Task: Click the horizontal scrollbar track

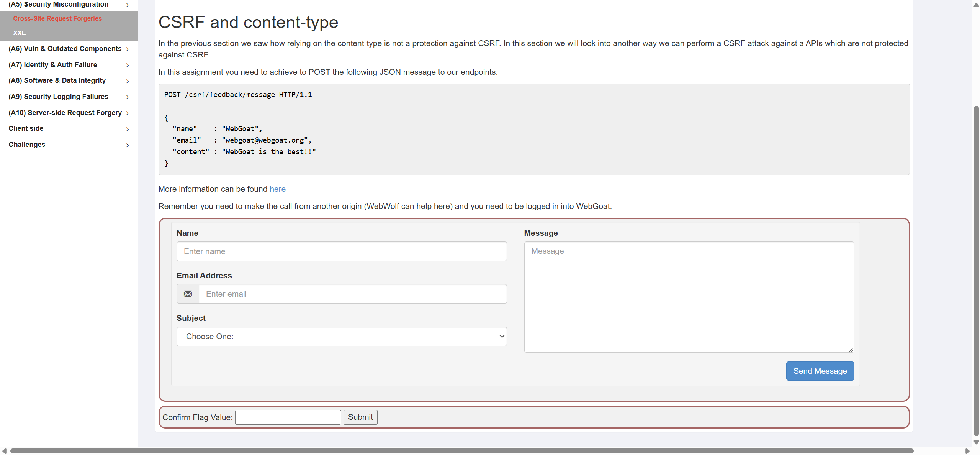Action: 938,451
